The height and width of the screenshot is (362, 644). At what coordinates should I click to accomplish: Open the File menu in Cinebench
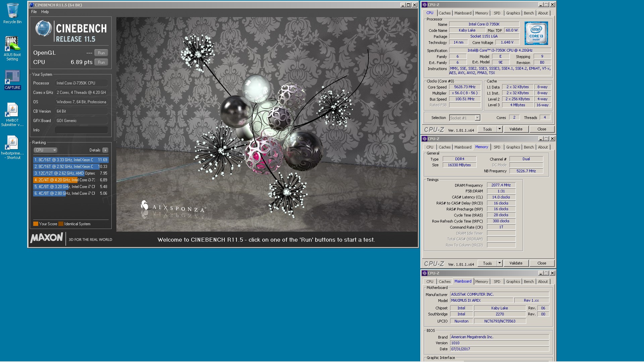(34, 12)
